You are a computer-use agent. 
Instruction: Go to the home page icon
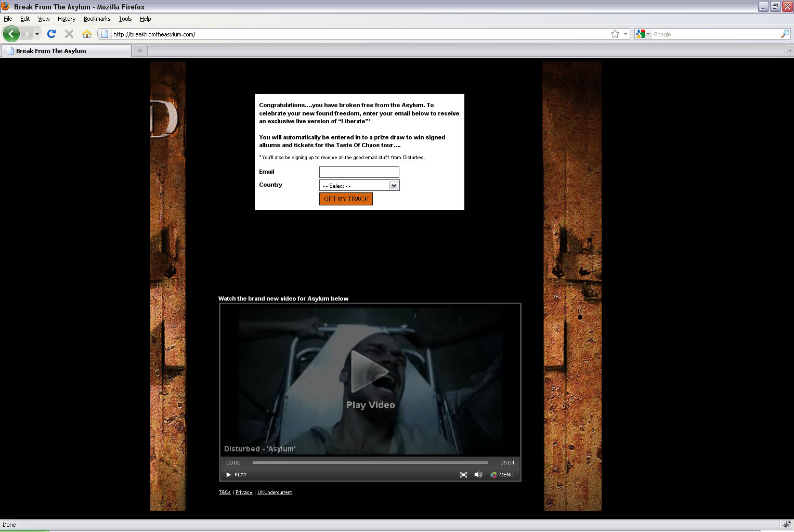[87, 34]
